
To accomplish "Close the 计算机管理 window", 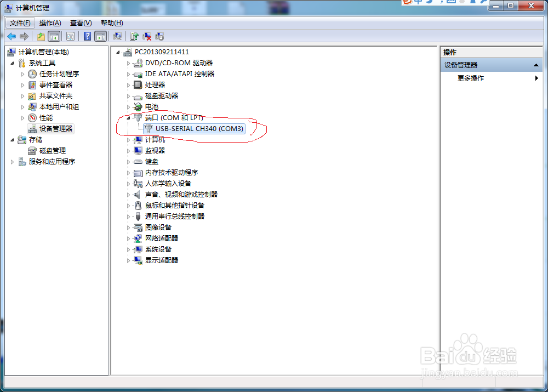I will pyautogui.click(x=531, y=5).
